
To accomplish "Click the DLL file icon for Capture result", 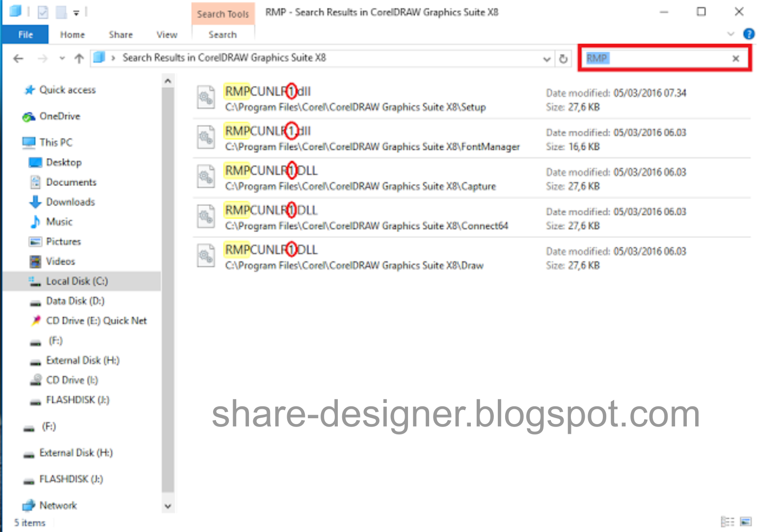I will click(206, 177).
